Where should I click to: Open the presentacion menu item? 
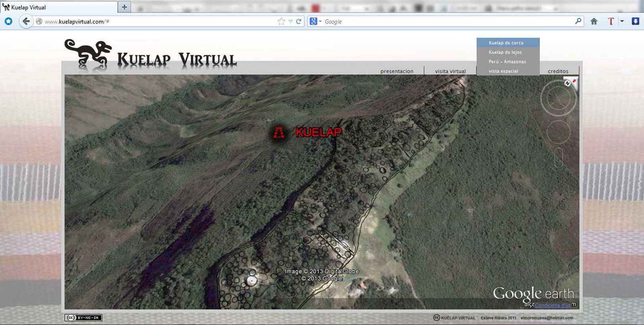click(397, 71)
